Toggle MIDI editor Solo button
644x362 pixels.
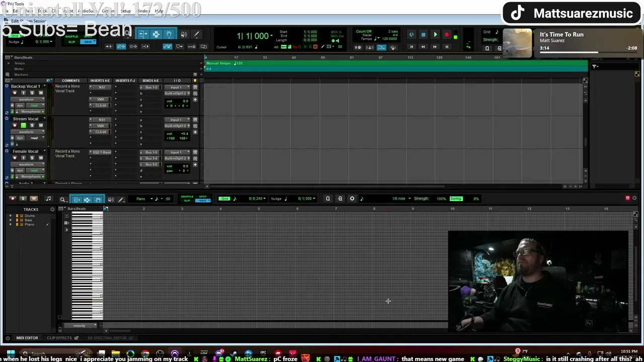click(x=23, y=199)
